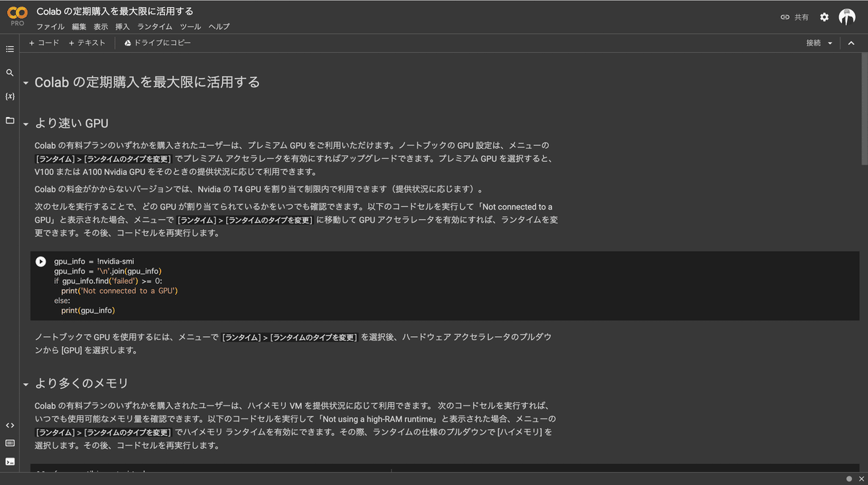The image size is (868, 485).
Task: Open the 表示 menu
Action: (x=101, y=27)
